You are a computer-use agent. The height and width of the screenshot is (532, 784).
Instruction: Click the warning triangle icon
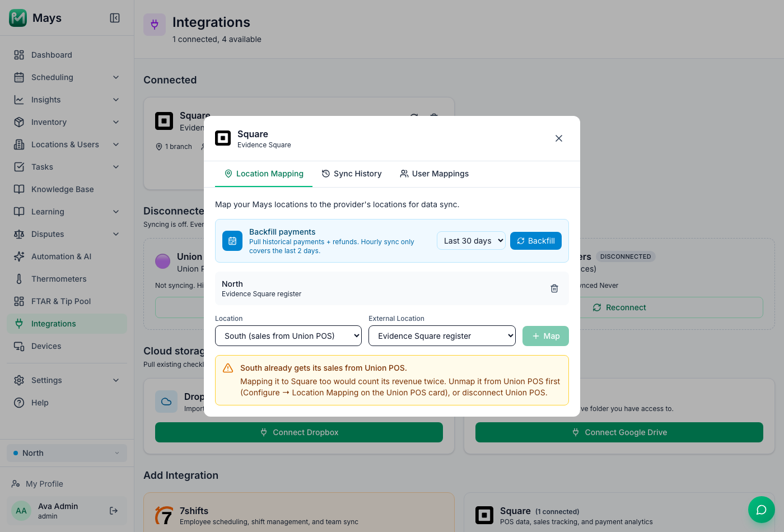228,368
